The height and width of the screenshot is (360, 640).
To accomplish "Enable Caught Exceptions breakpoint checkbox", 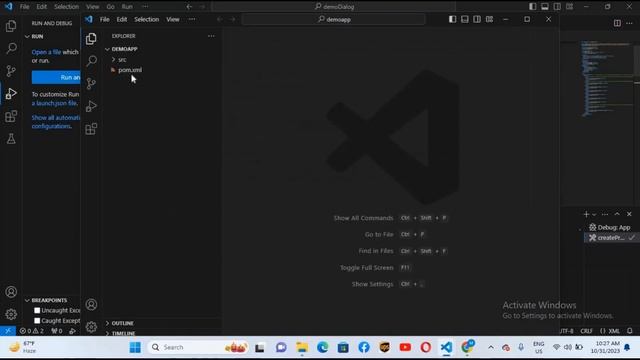I will (37, 321).
